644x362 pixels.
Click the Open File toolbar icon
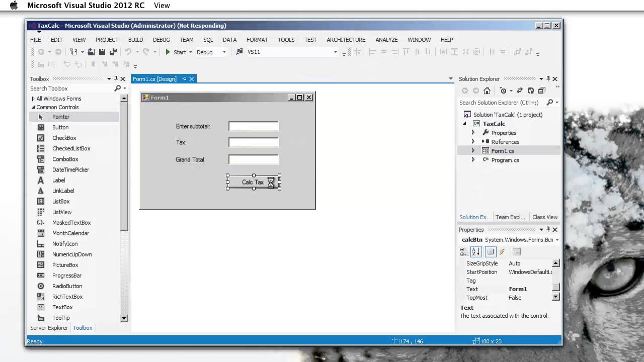(x=91, y=52)
